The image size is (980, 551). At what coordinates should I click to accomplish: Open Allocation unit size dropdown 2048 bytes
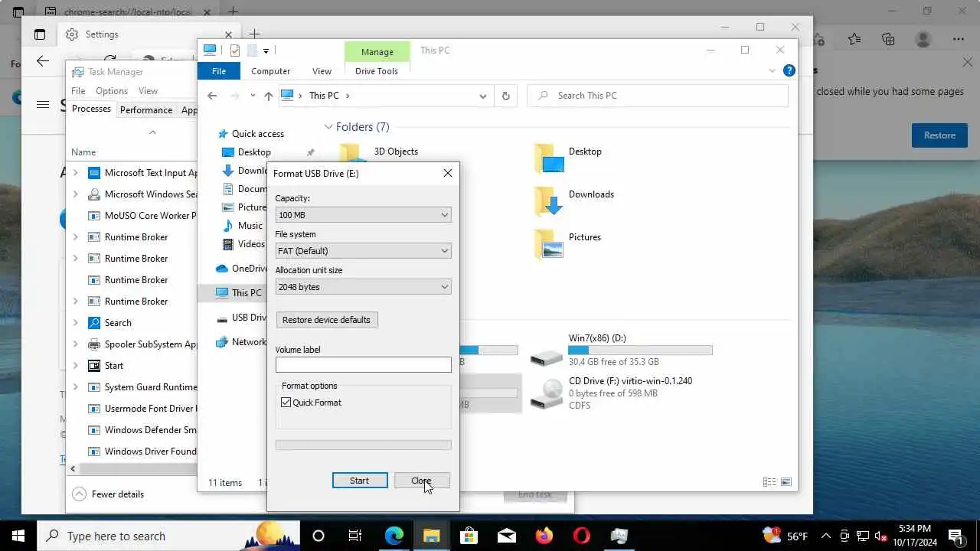click(363, 287)
